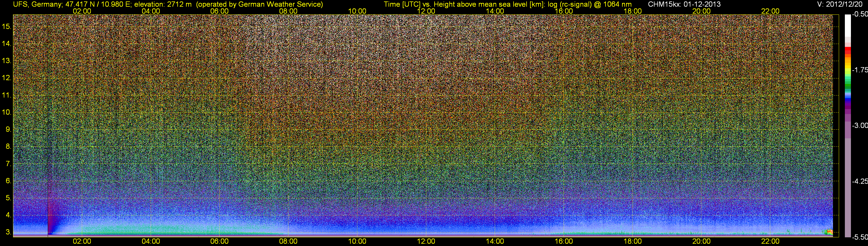Click the '9.' km height axis label
This screenshot has height=246, width=868.
(x=8, y=129)
